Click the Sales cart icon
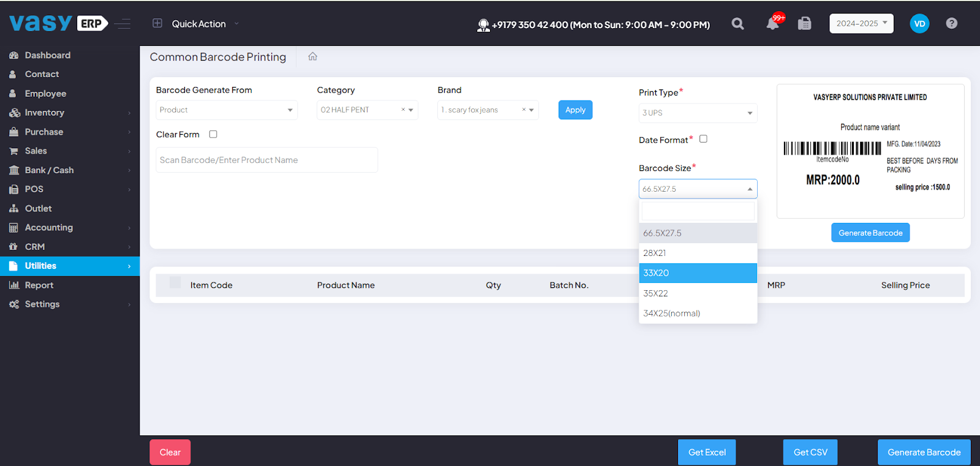 click(13, 151)
